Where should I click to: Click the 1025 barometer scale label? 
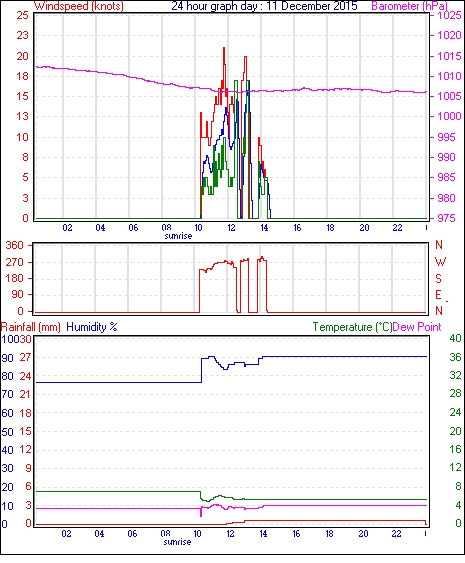point(449,15)
